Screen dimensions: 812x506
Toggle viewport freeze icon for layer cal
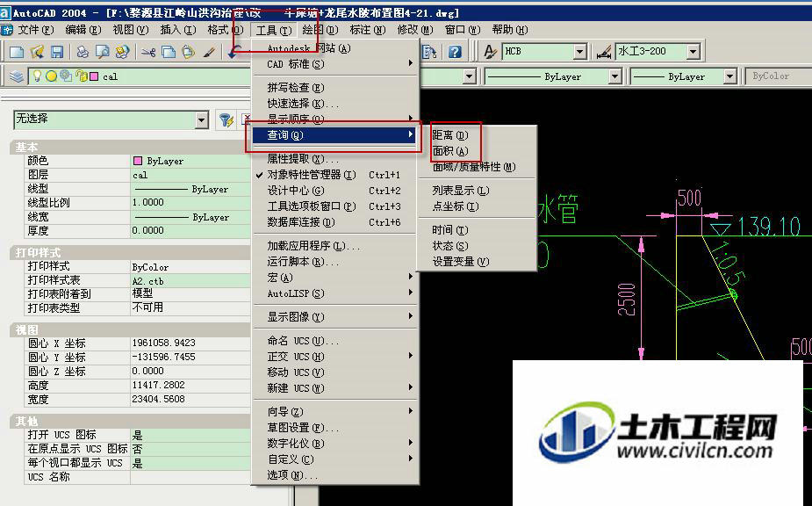point(66,76)
